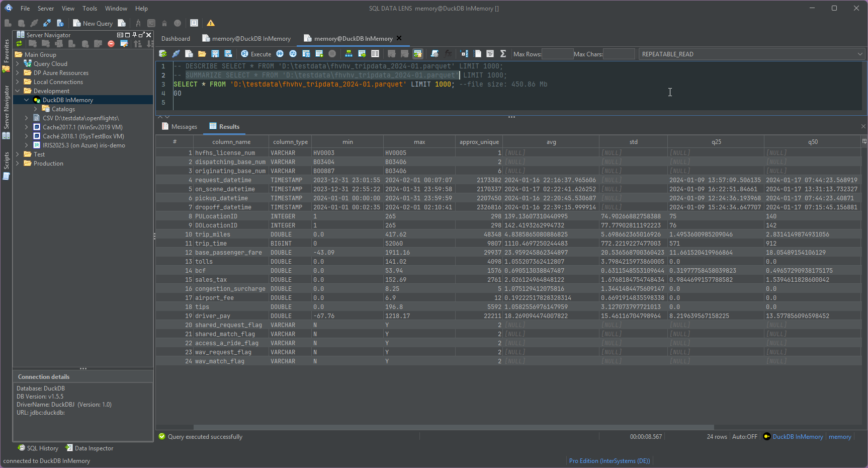Open the server info icon in main toolbar
The width and height of the screenshot is (868, 468).
tap(60, 23)
